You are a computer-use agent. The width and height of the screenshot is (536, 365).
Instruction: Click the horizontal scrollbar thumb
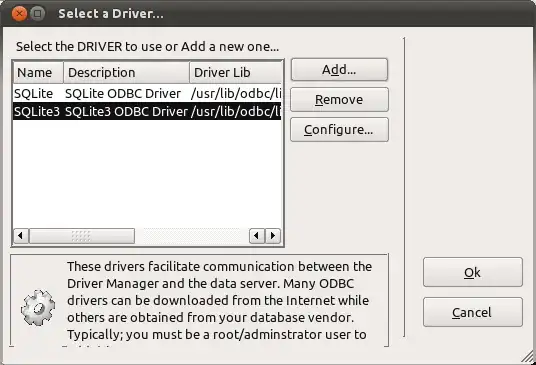82,236
